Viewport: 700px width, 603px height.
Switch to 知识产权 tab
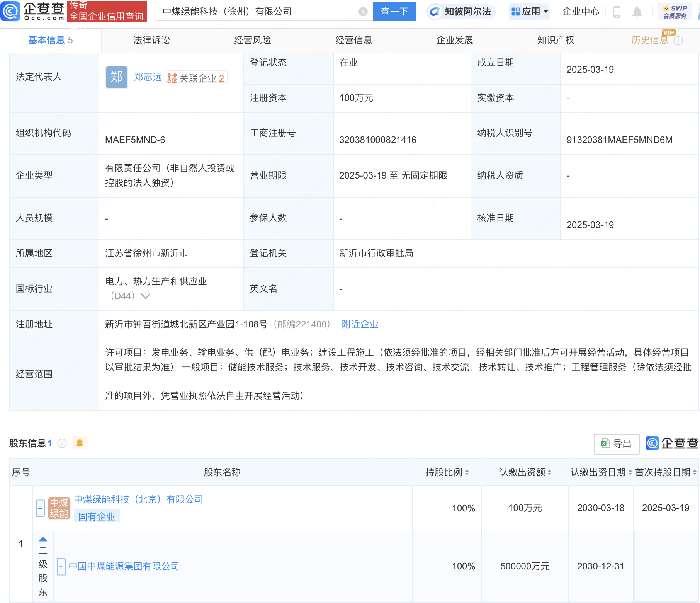556,40
